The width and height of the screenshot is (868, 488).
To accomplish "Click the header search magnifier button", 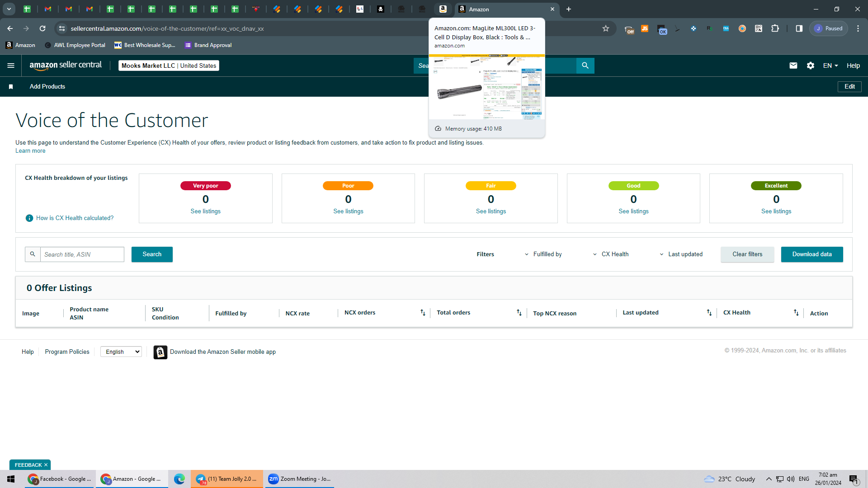I will (585, 66).
